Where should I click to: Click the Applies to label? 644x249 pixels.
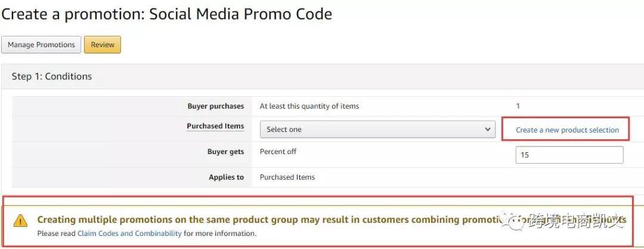coord(227,177)
